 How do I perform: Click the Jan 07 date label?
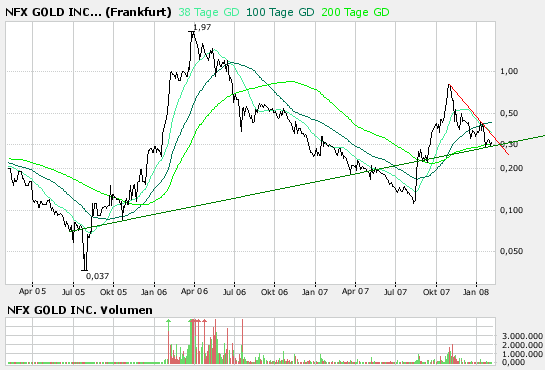[315, 292]
